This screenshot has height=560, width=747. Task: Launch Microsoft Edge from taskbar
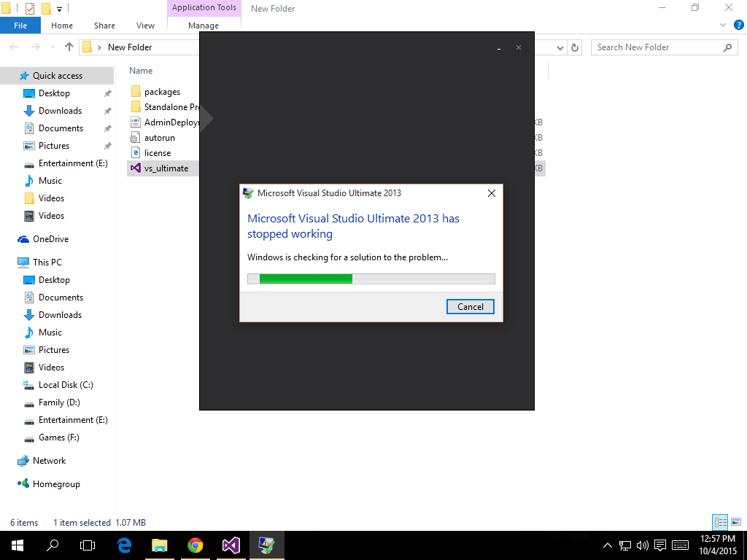pyautogui.click(x=124, y=545)
